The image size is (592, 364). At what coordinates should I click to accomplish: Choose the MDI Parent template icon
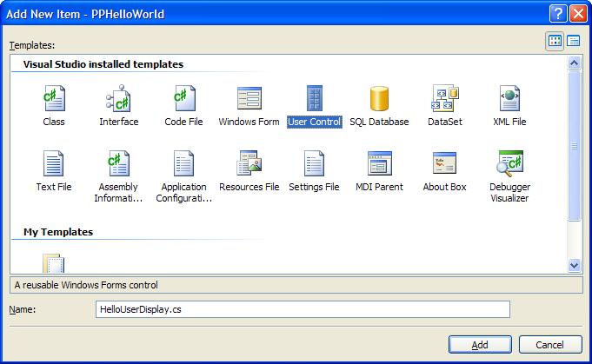pyautogui.click(x=379, y=163)
